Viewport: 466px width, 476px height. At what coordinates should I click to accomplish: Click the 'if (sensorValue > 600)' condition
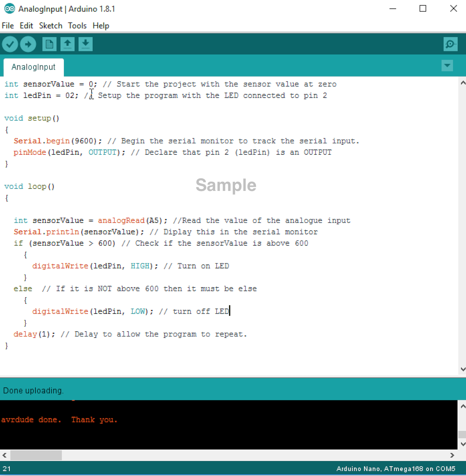click(x=65, y=244)
